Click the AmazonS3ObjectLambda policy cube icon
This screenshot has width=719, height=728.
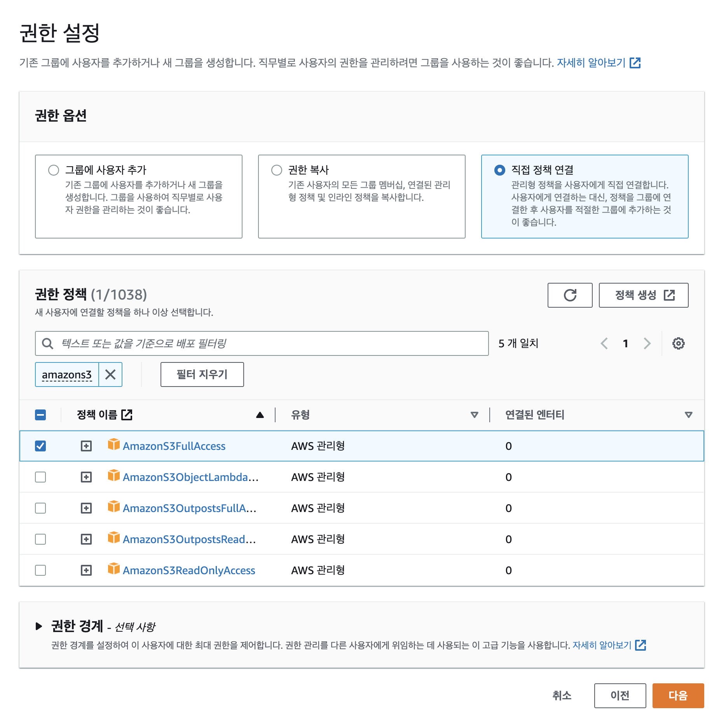point(114,475)
